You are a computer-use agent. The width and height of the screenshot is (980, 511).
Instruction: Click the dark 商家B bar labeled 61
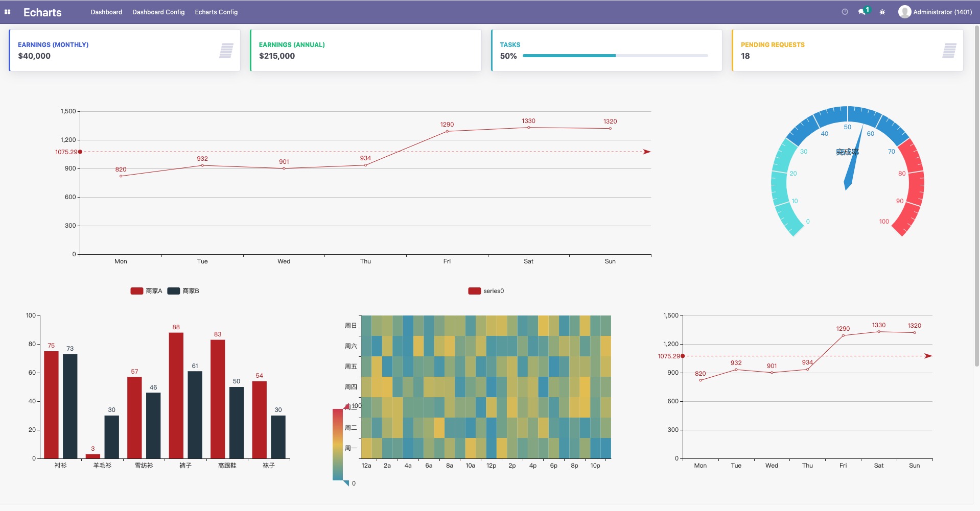tap(195, 415)
